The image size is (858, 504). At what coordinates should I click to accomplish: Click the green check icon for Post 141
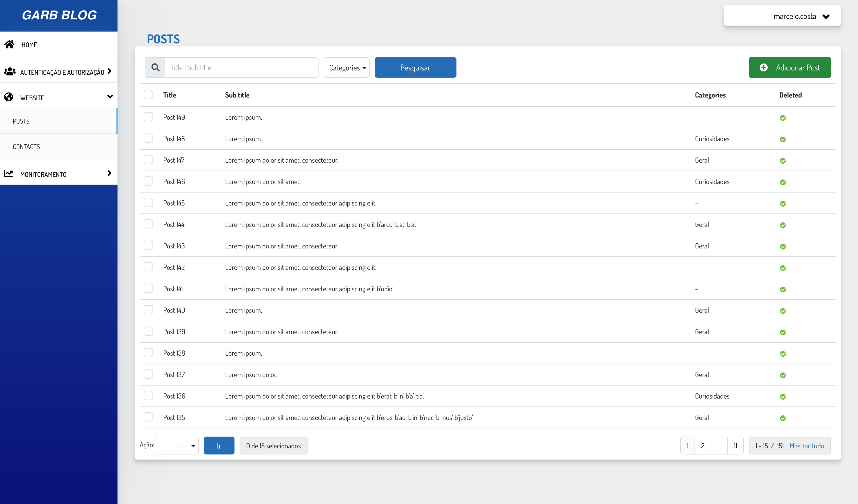click(x=783, y=289)
